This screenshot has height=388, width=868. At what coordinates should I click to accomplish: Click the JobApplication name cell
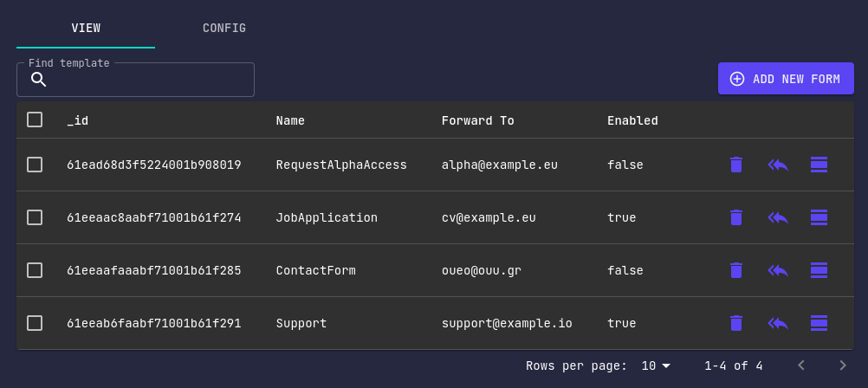[327, 217]
